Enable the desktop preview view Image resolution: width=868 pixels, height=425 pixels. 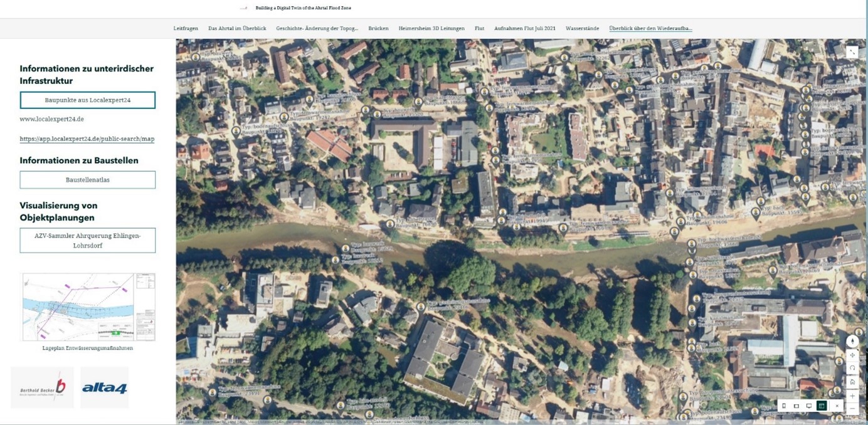pos(808,406)
